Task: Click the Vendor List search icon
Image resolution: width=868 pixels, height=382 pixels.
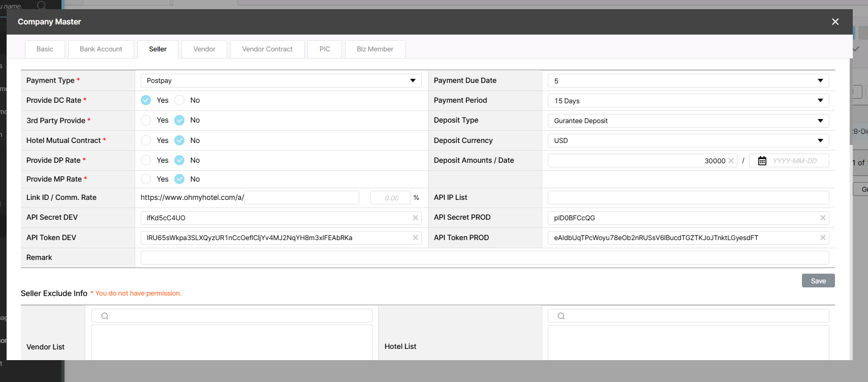Action: [105, 316]
